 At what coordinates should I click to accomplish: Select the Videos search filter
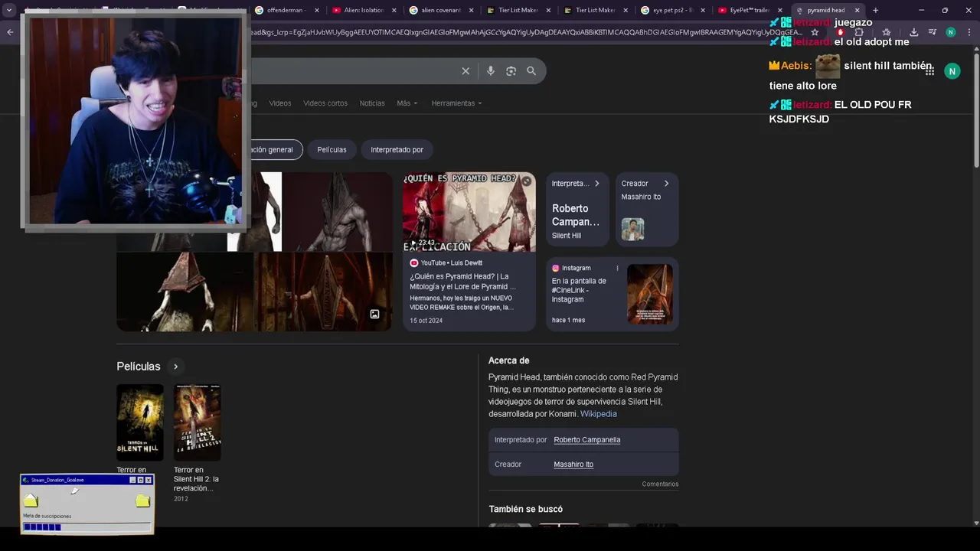coord(280,103)
